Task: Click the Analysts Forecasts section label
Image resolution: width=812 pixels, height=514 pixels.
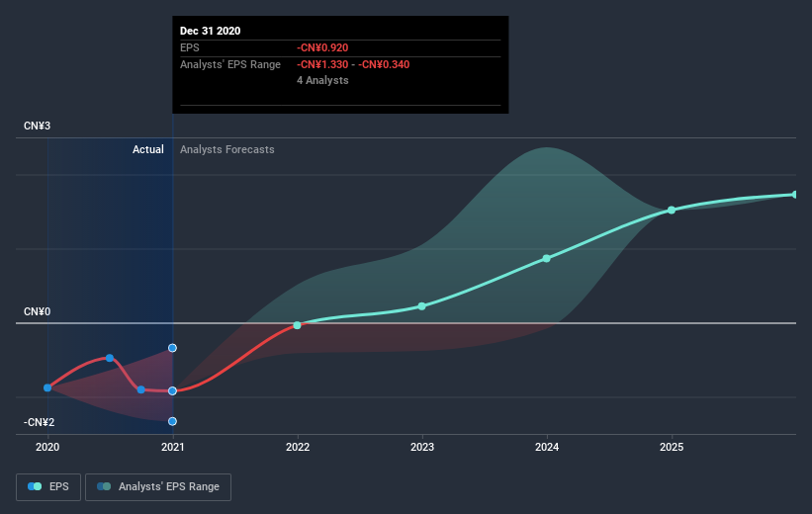Action: click(x=227, y=149)
